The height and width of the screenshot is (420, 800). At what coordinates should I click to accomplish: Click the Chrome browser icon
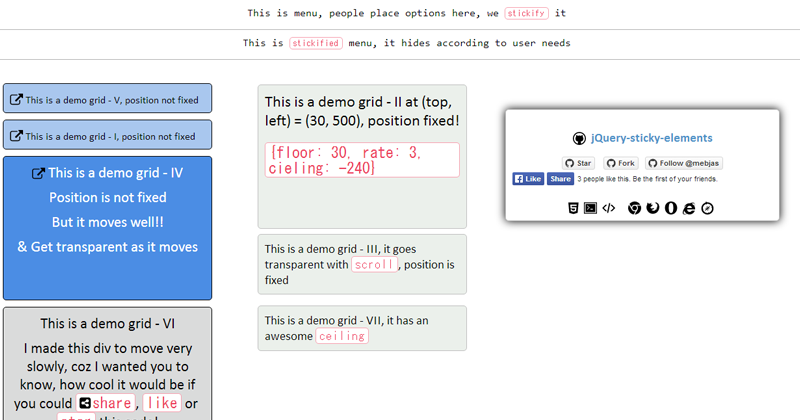click(x=634, y=208)
